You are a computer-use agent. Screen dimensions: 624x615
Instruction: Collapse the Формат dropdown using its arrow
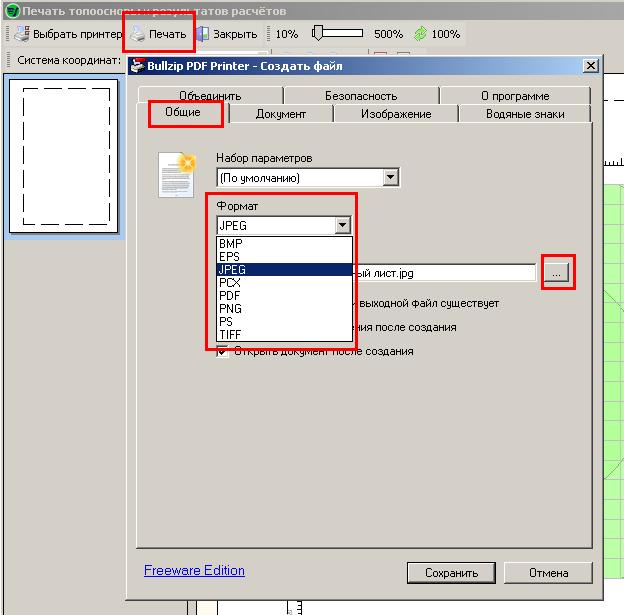point(343,226)
